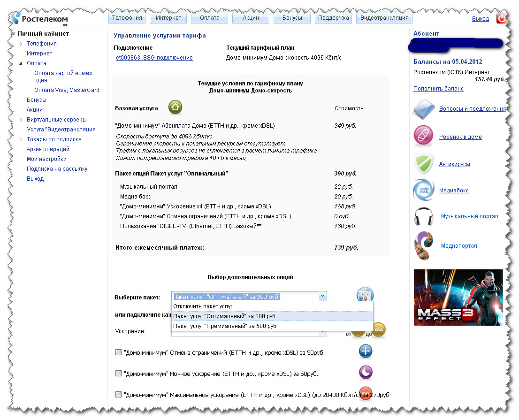Enable the Максимальное ускорение за 270руб checkbox
Screen dimensions: 519x420
[x=118, y=395]
